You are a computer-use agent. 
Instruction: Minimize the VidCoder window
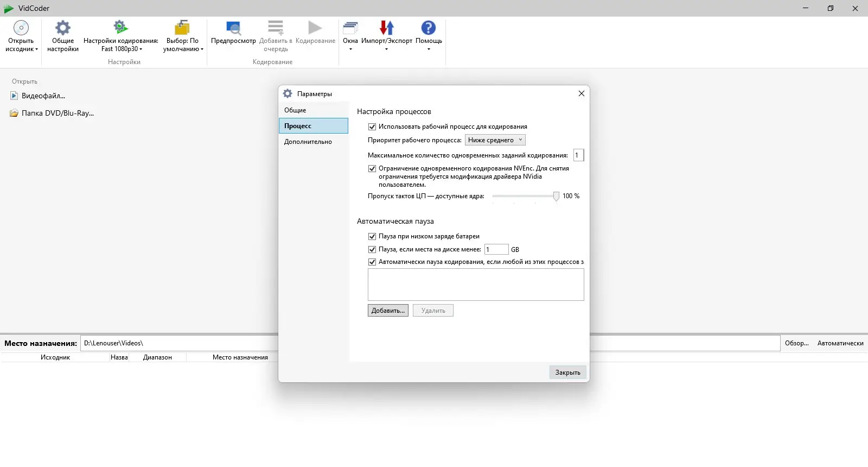[806, 8]
